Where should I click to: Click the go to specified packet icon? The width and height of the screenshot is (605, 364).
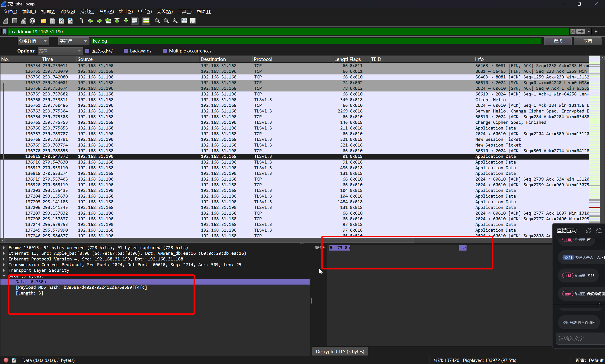coord(108,21)
